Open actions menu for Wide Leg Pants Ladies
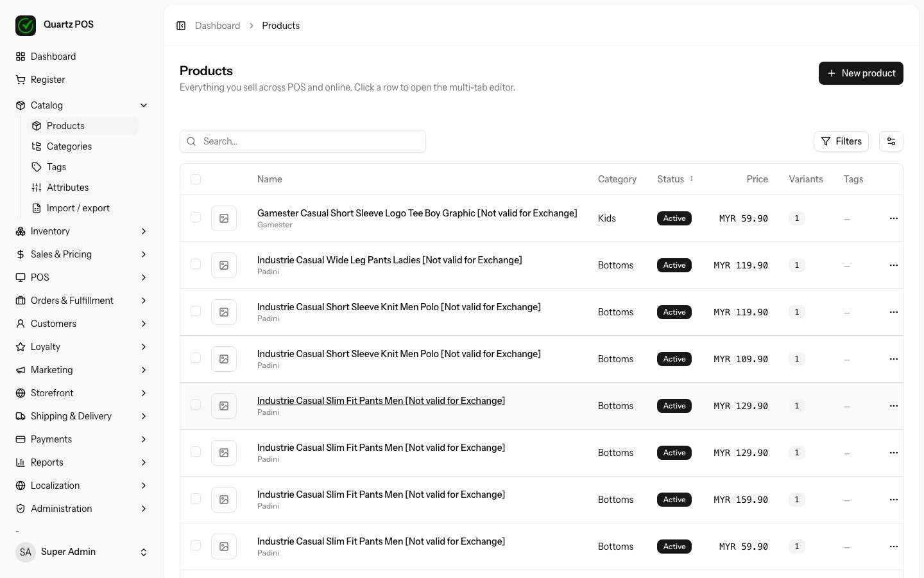Image resolution: width=924 pixels, height=578 pixels. [894, 265]
